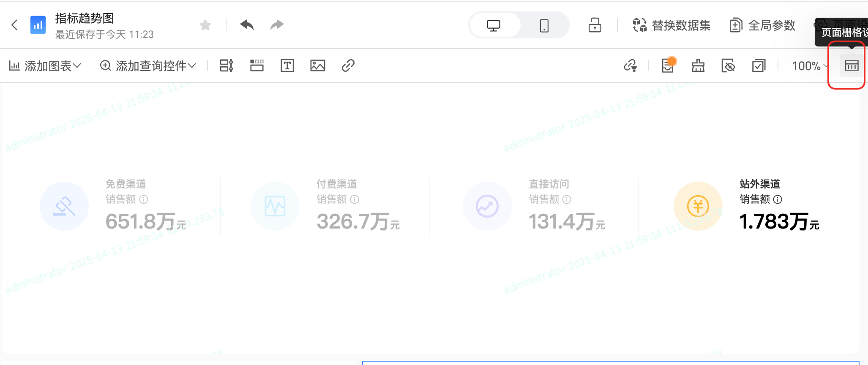Click the broom clean-up icon
The width and height of the screenshot is (868, 365).
pos(698,66)
